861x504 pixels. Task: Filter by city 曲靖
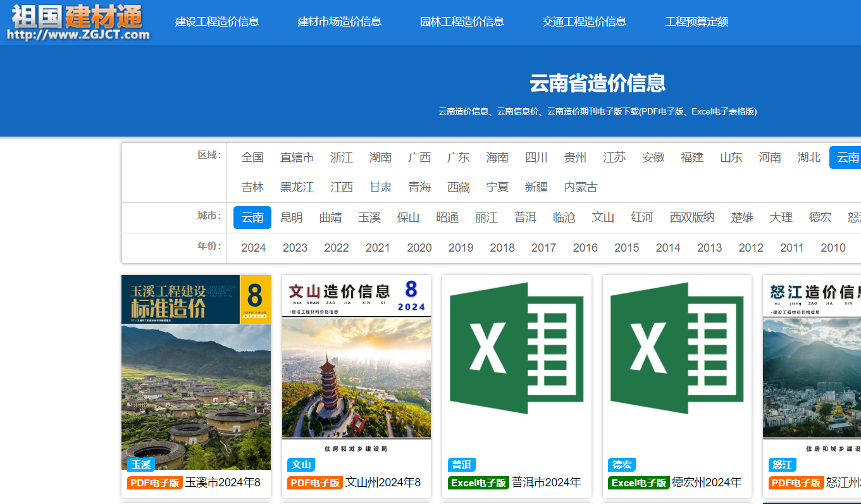tap(330, 218)
